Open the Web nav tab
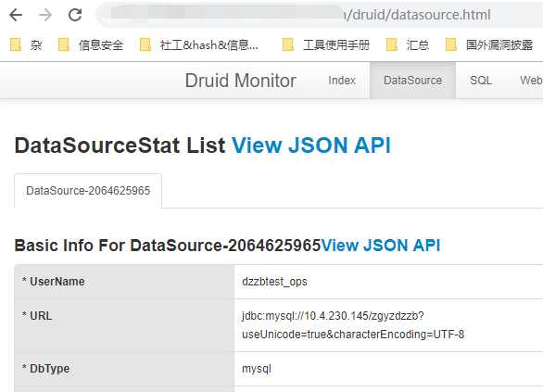This screenshot has width=543, height=392. pos(531,81)
